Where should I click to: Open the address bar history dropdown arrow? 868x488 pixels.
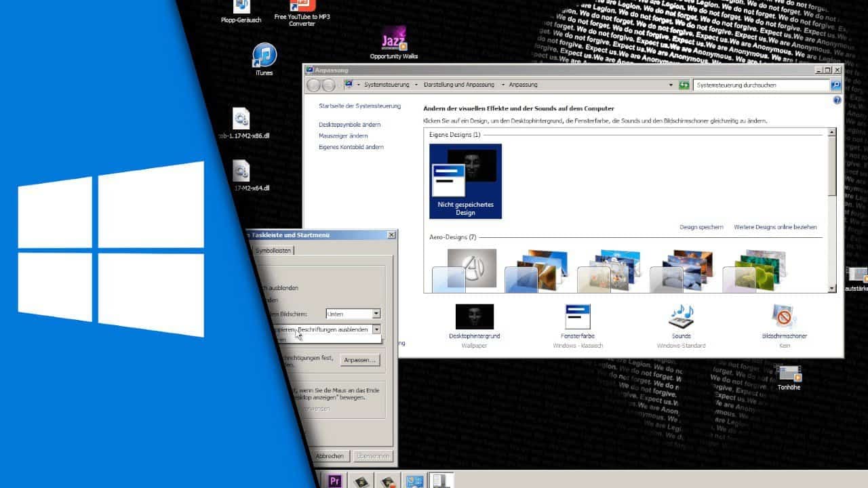(x=673, y=85)
